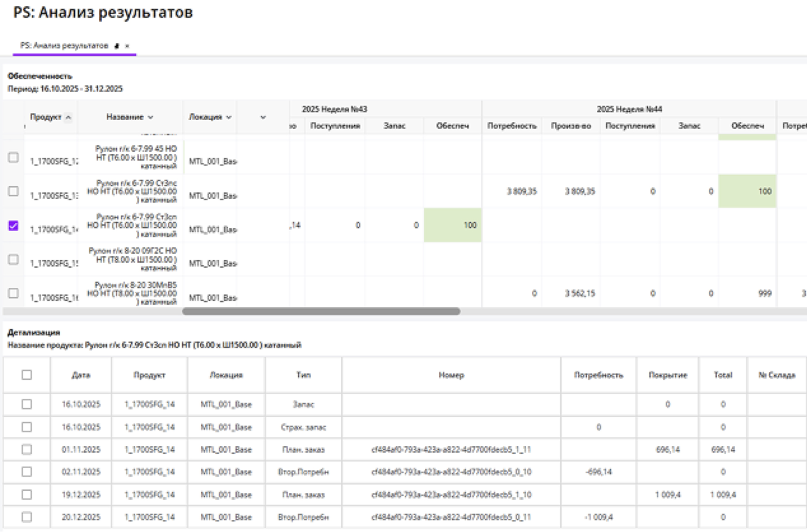Click the pin icon on the PS tab
Viewport: 807px width, 532px height.
point(117,46)
